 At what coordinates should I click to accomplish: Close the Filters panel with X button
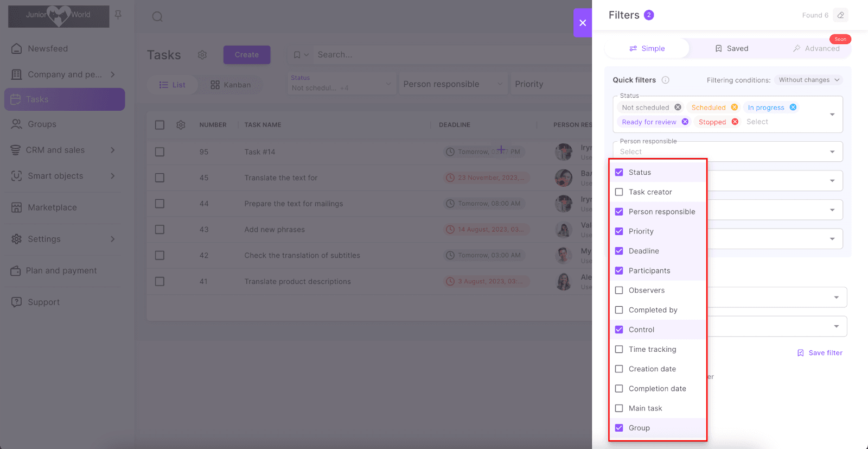(583, 23)
